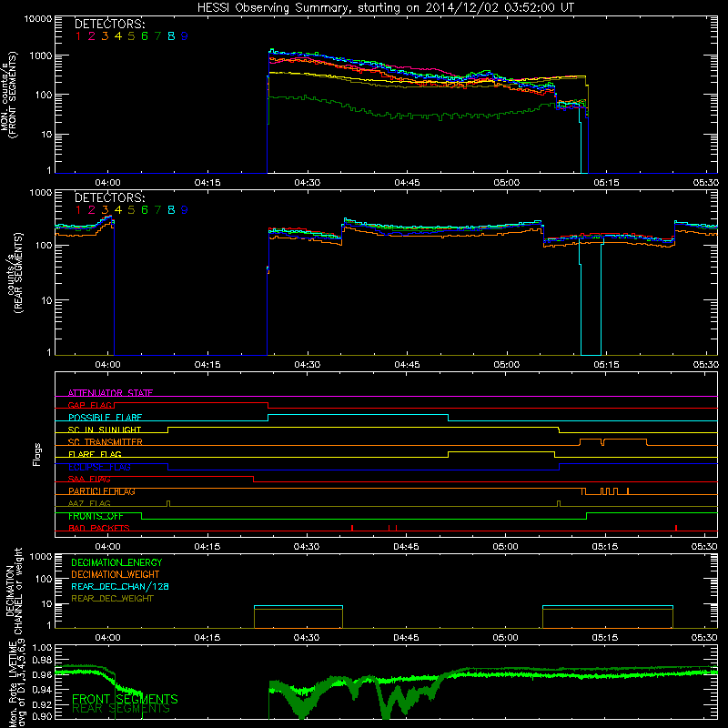Click 04:00 time tick under the decimation plot
This screenshot has height=728, width=728.
click(x=107, y=638)
